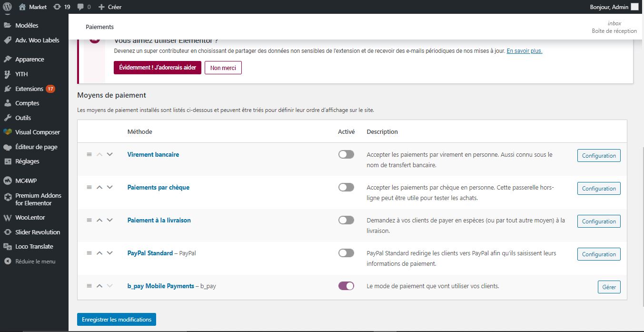The width and height of the screenshot is (644, 332).
Task: Click the Loco Translate sidebar icon
Action: point(7,247)
